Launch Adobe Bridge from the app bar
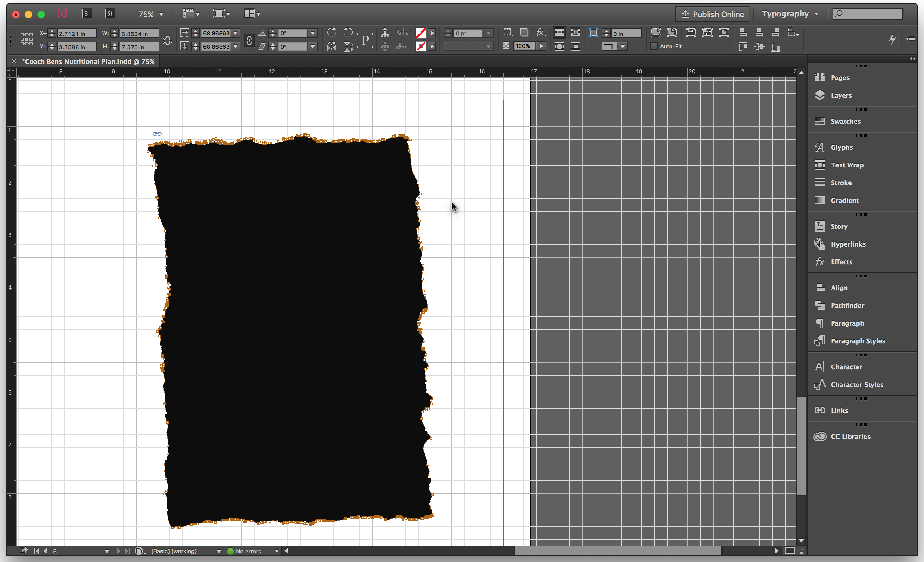The image size is (924, 562). 87,14
